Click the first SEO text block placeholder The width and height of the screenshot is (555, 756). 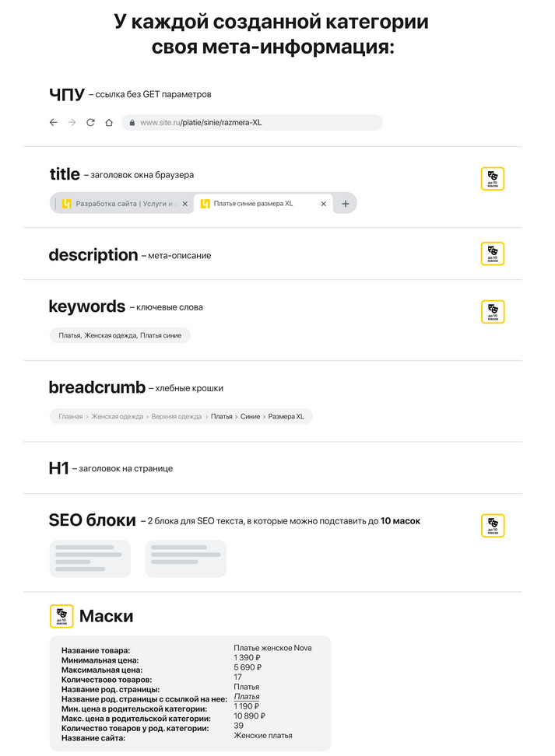coord(90,558)
